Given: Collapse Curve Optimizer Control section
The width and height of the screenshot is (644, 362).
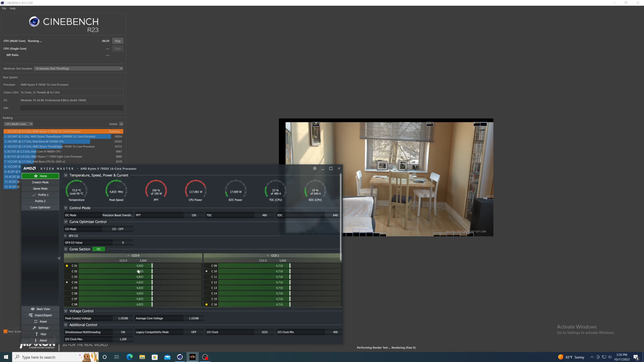Looking at the screenshot, I should click(66, 222).
